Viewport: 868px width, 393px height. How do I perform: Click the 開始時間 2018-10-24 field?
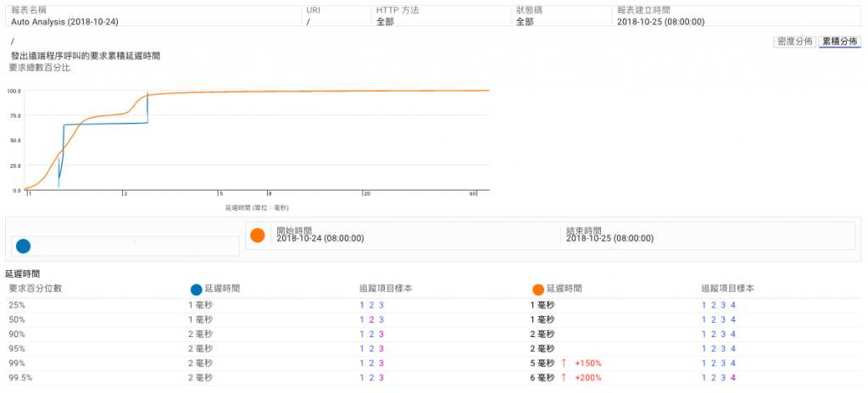(x=320, y=235)
